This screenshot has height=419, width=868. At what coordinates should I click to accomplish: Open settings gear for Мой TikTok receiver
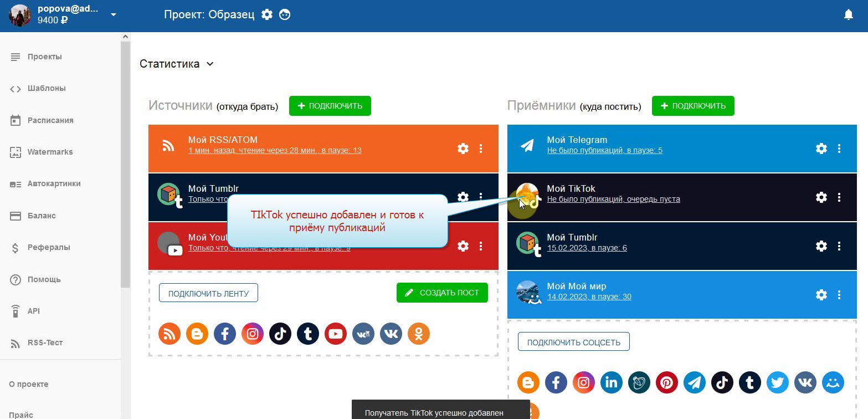pos(821,197)
